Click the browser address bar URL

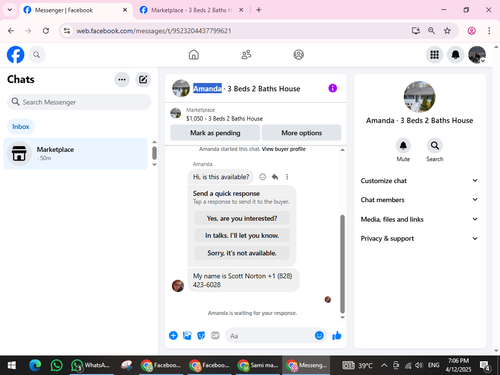coord(154,31)
